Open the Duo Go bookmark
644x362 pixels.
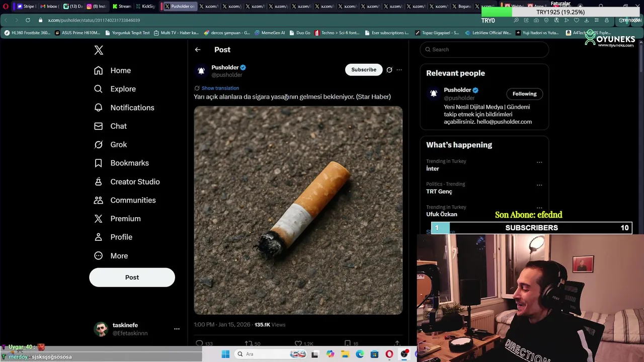click(299, 33)
